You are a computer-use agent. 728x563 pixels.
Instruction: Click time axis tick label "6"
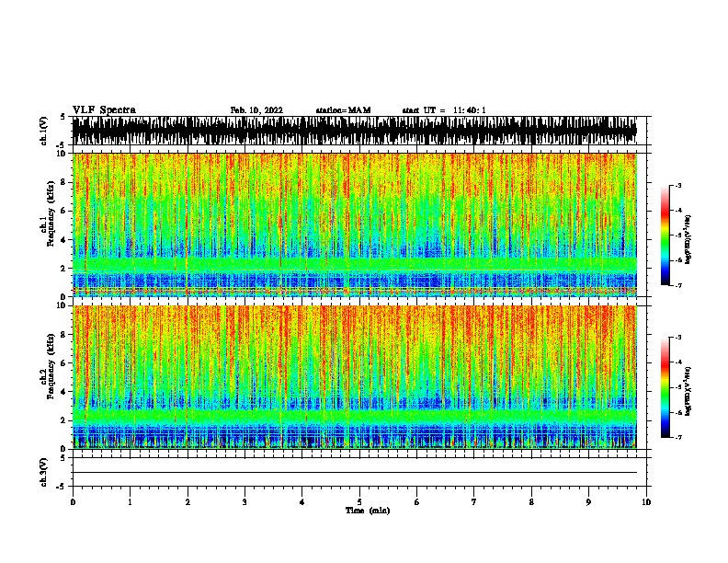(417, 502)
